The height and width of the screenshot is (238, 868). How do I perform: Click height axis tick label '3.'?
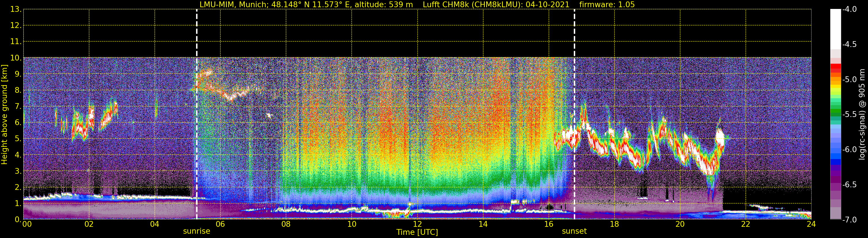coord(18,171)
